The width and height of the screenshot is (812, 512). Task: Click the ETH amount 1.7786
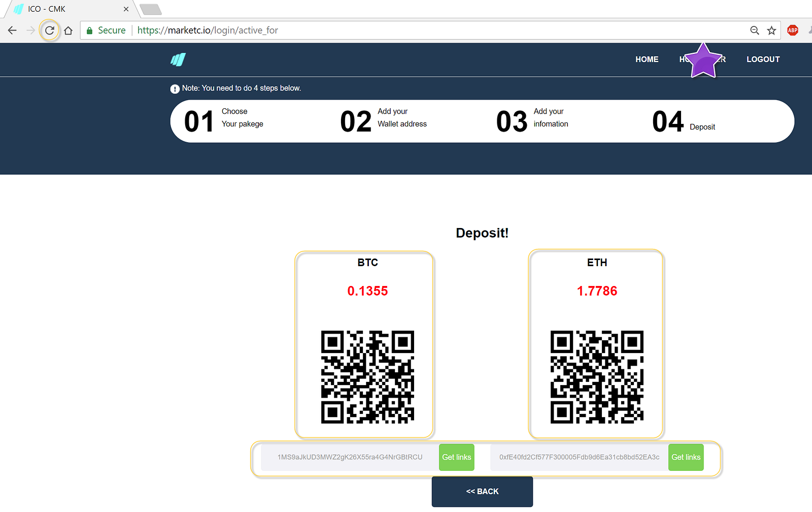coord(597,291)
